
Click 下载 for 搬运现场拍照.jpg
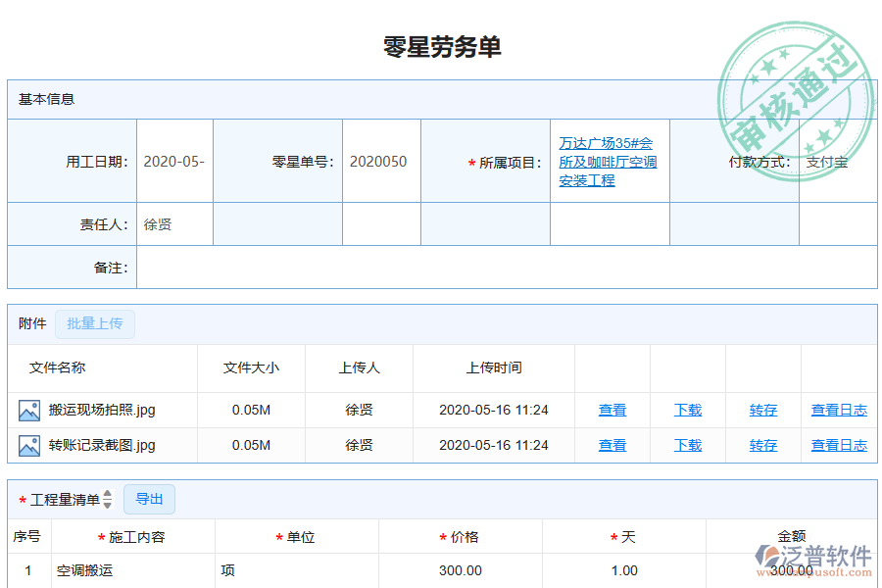click(687, 410)
